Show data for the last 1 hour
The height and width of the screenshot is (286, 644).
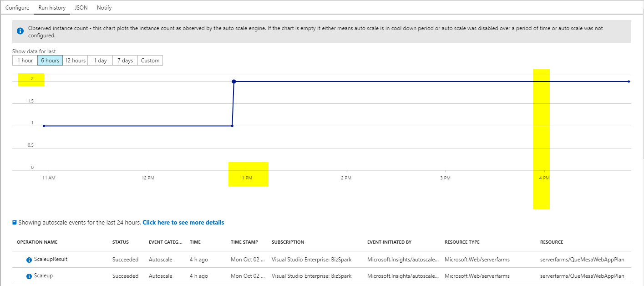click(x=24, y=60)
